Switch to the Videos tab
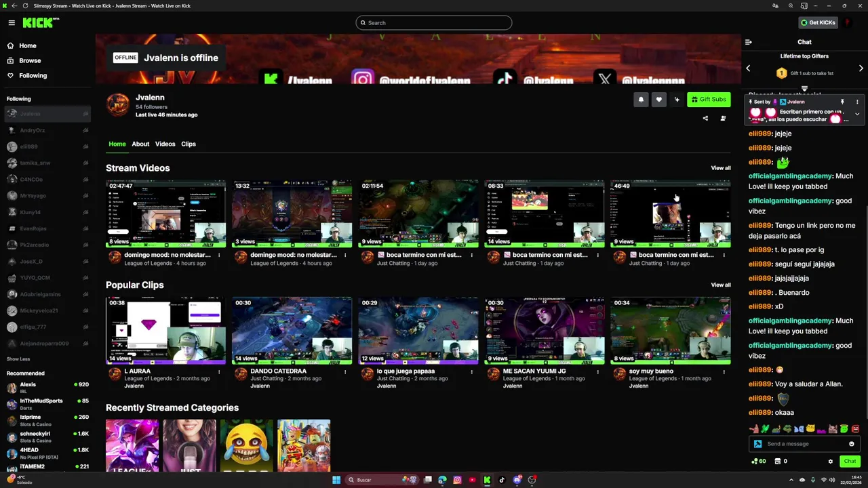This screenshot has width=868, height=488. coord(165,144)
